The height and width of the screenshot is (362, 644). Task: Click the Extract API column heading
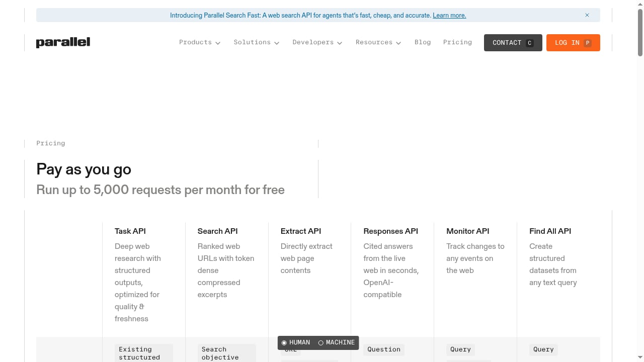[301, 231]
